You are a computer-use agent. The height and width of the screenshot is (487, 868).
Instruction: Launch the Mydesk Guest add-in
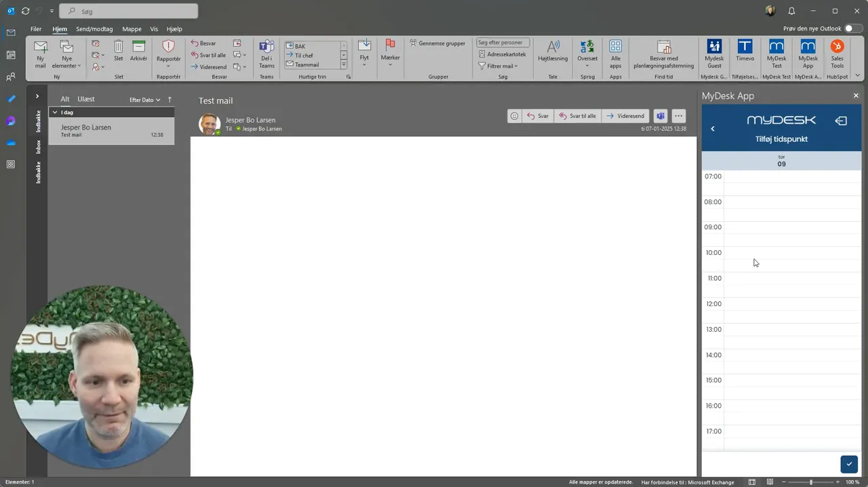pyautogui.click(x=714, y=54)
